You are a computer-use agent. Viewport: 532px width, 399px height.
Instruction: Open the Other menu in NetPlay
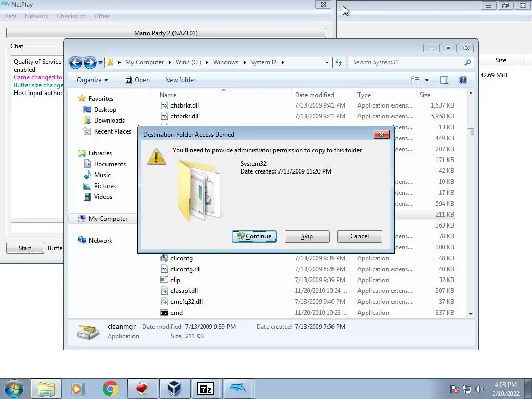[x=102, y=16]
